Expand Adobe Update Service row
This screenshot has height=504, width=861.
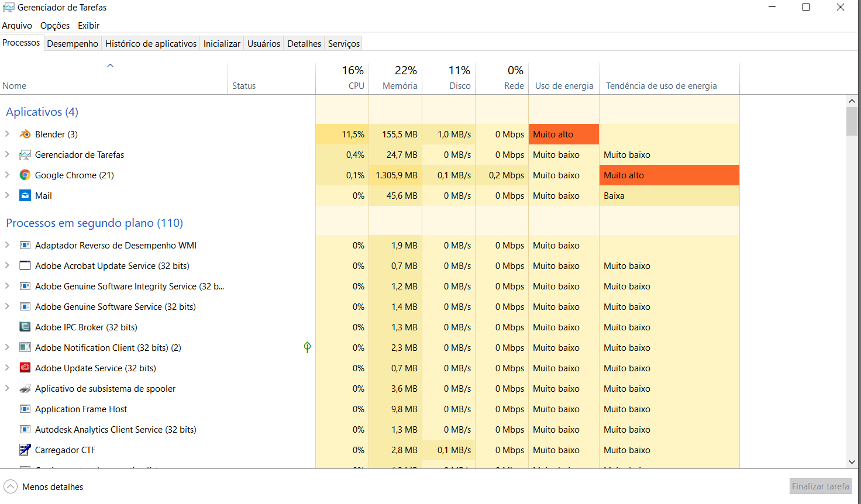click(7, 368)
